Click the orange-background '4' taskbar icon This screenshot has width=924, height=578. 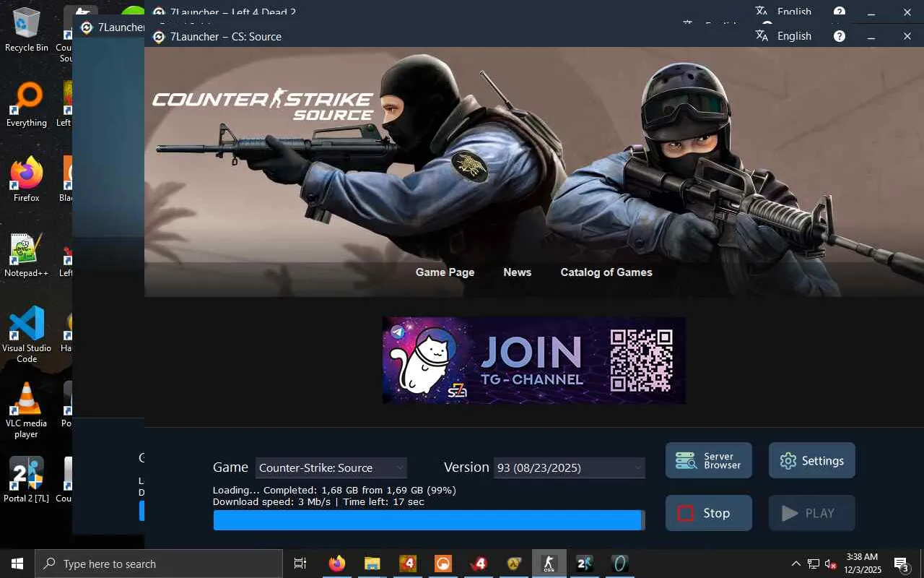(408, 564)
